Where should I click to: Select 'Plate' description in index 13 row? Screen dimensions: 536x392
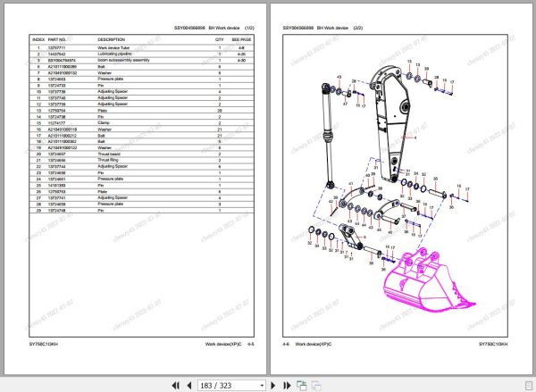click(x=102, y=111)
